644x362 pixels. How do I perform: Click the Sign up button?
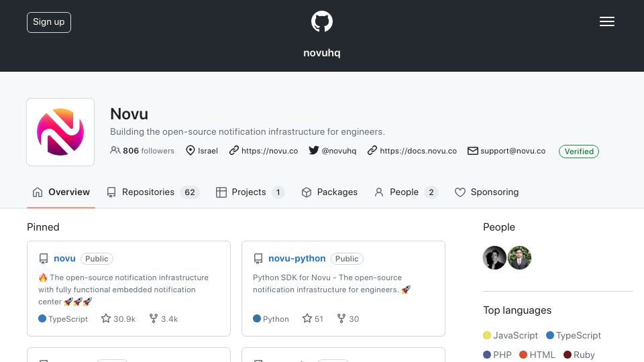[x=49, y=22]
